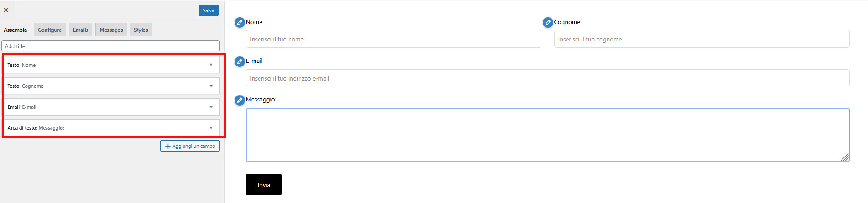The width and height of the screenshot is (868, 203).
Task: Expand the Area di testo: Messaggio arrow
Action: [211, 128]
